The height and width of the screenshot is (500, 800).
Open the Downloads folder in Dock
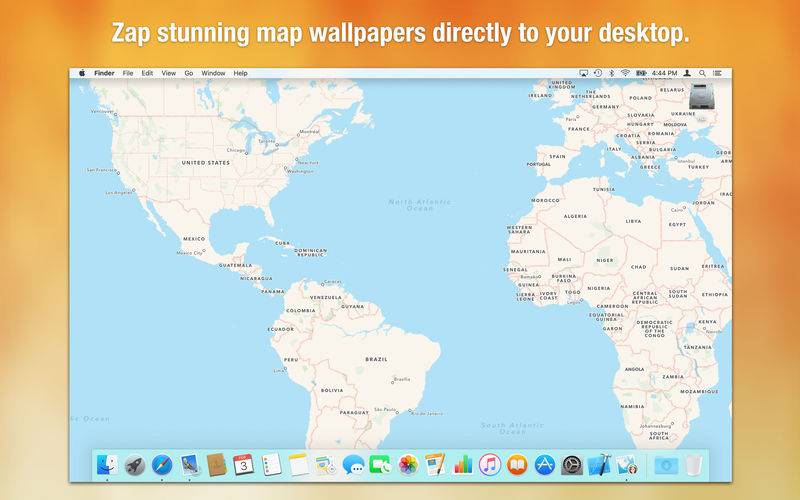(667, 465)
